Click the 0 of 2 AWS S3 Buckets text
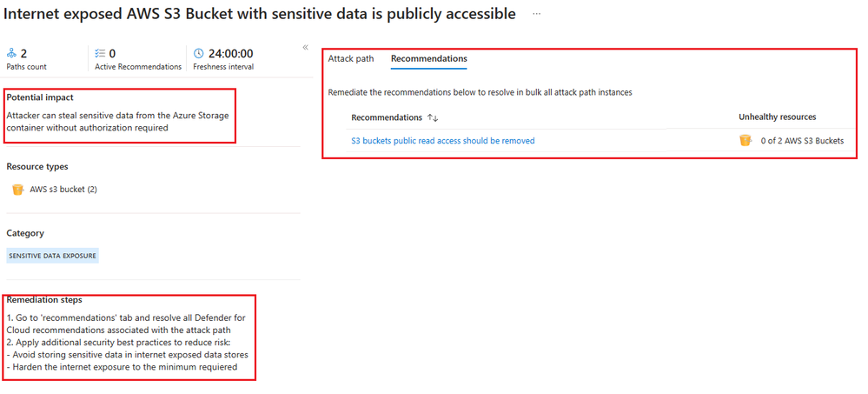Image resolution: width=868 pixels, height=394 pixels. [802, 141]
